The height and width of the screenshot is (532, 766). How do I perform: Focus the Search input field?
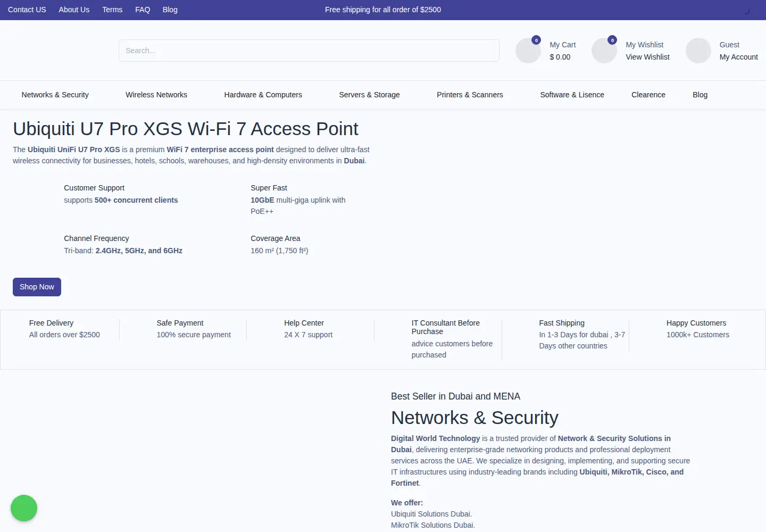pyautogui.click(x=309, y=51)
